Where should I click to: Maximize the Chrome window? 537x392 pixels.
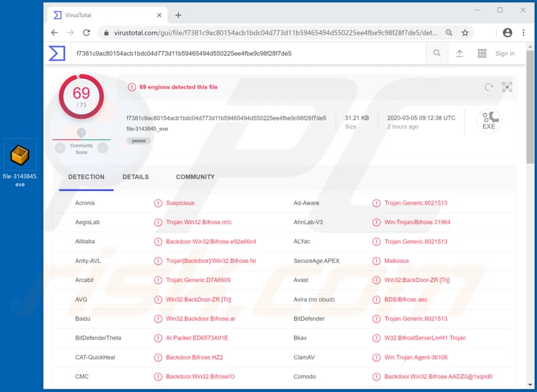(500, 10)
